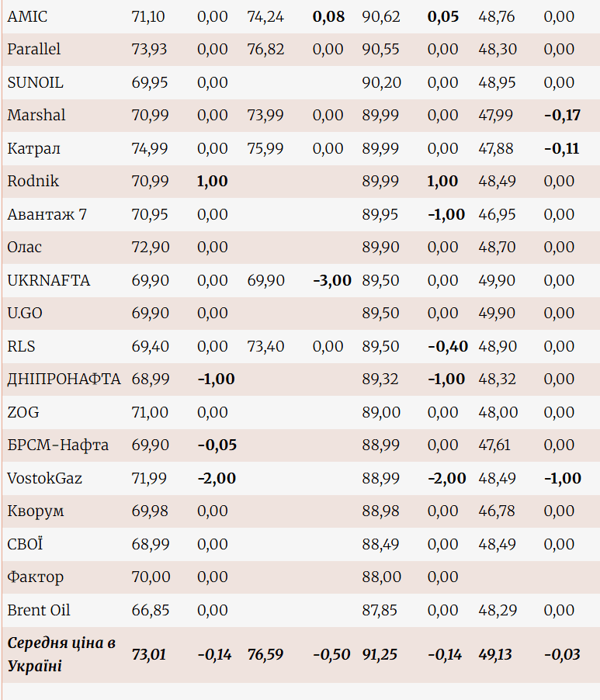Click the −0,17 change in Marshal row

point(562,116)
